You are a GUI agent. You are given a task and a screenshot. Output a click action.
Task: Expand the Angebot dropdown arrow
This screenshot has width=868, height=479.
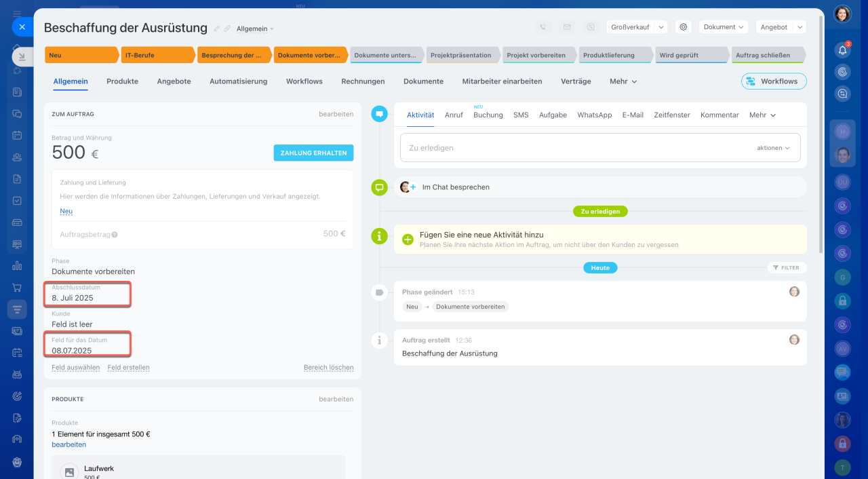(800, 27)
